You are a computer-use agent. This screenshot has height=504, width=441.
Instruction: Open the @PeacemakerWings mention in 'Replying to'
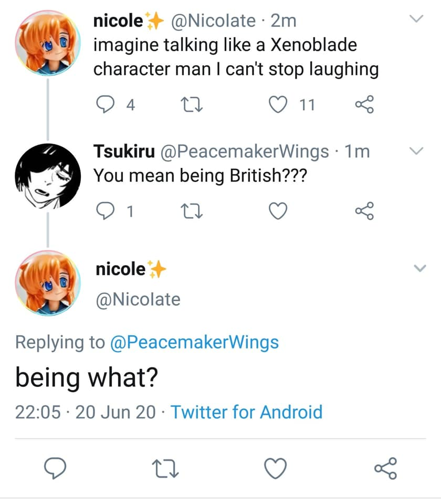click(194, 342)
